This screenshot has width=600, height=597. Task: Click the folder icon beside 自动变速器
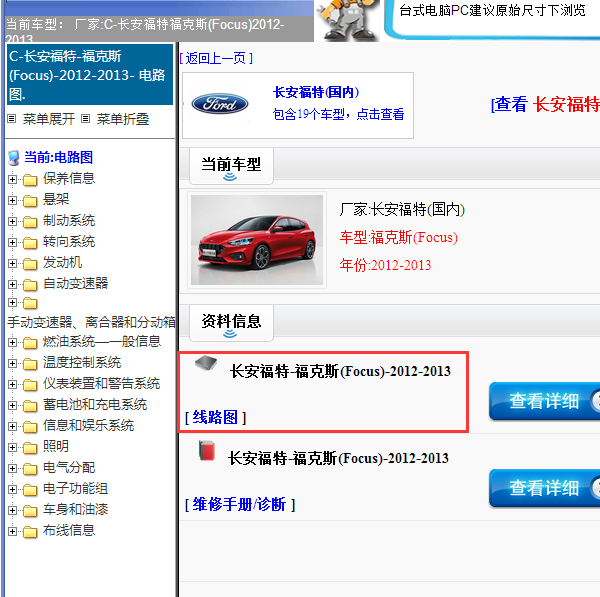(30, 285)
